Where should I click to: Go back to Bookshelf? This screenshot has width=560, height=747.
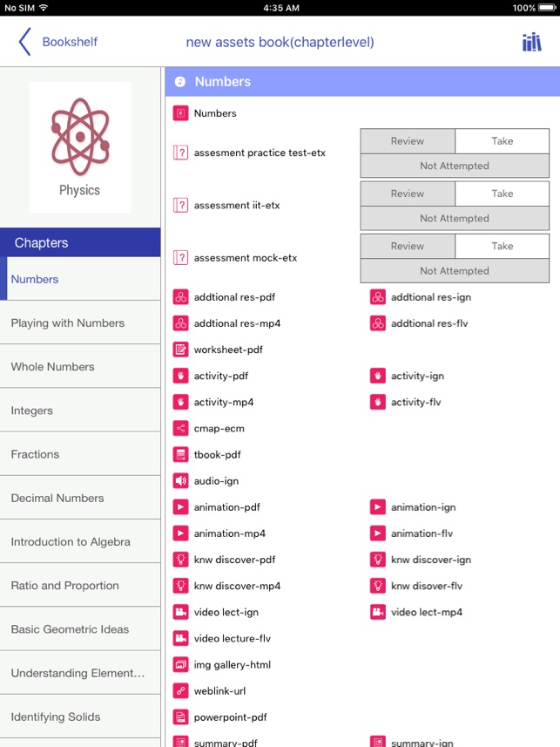point(70,42)
